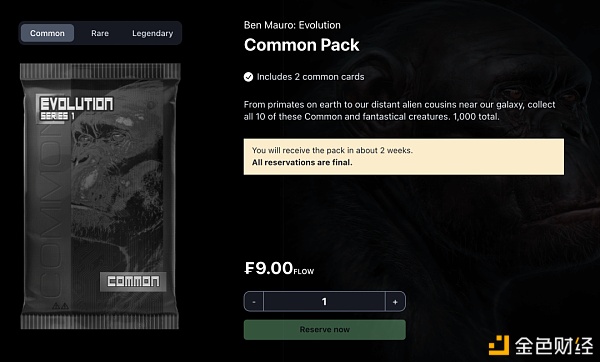Image resolution: width=600 pixels, height=362 pixels.
Task: Open the Legendary pack tab
Action: pyautogui.click(x=152, y=33)
